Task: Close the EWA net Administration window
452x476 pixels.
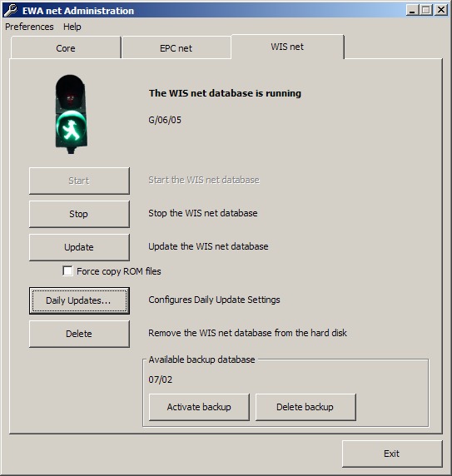Action: point(441,10)
